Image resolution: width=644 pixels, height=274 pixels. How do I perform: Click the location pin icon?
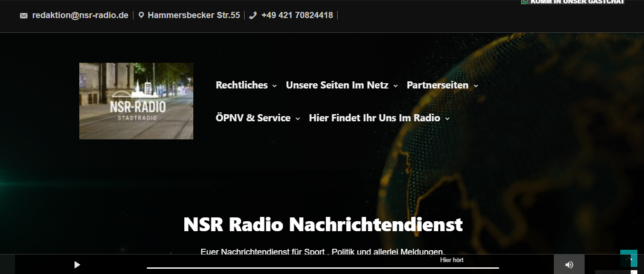point(141,16)
